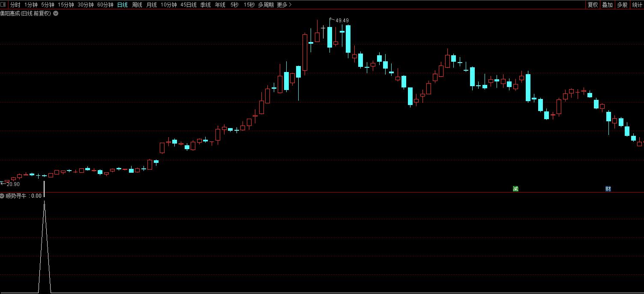Select the 60分钟 period tab

[x=105, y=5]
